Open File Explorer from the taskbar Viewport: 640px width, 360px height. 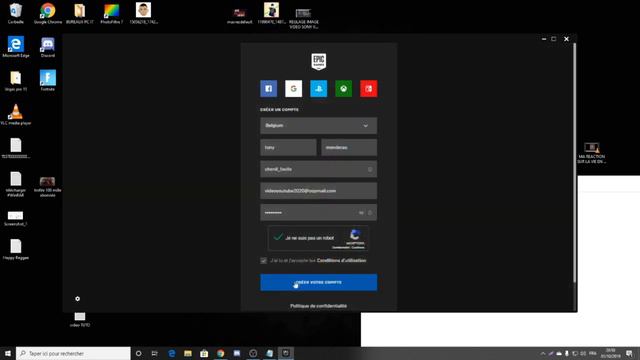pyautogui.click(x=188, y=353)
